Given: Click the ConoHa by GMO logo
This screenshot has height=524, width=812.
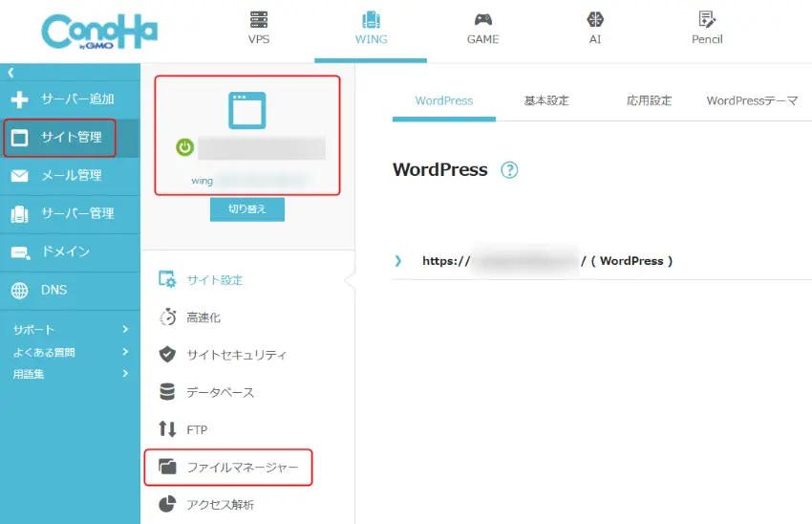Looking at the screenshot, I should (99, 32).
